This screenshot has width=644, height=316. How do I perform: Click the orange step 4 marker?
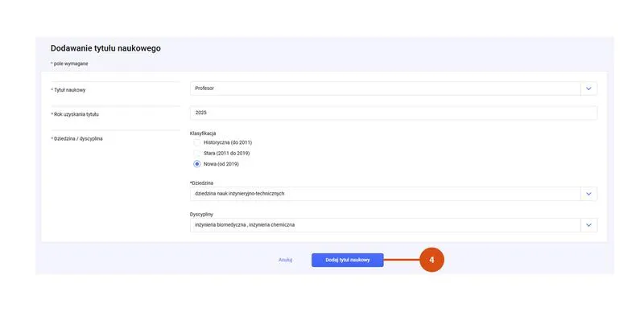pyautogui.click(x=431, y=260)
